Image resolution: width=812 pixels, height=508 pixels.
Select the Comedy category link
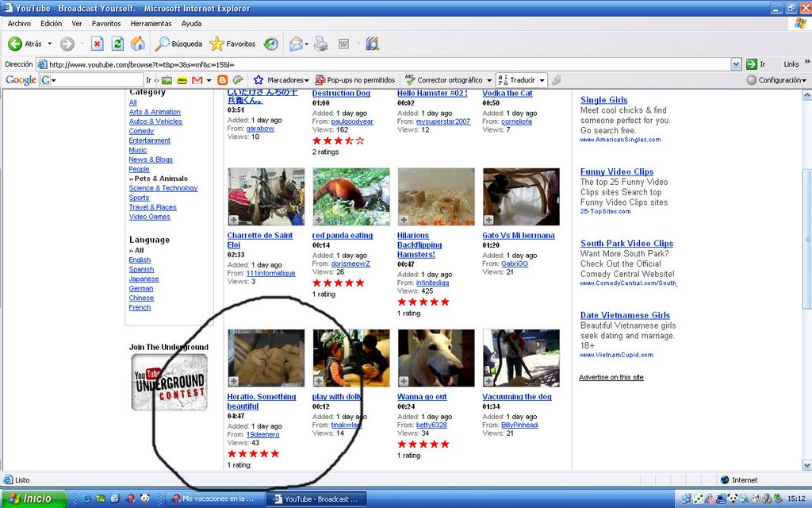click(141, 131)
